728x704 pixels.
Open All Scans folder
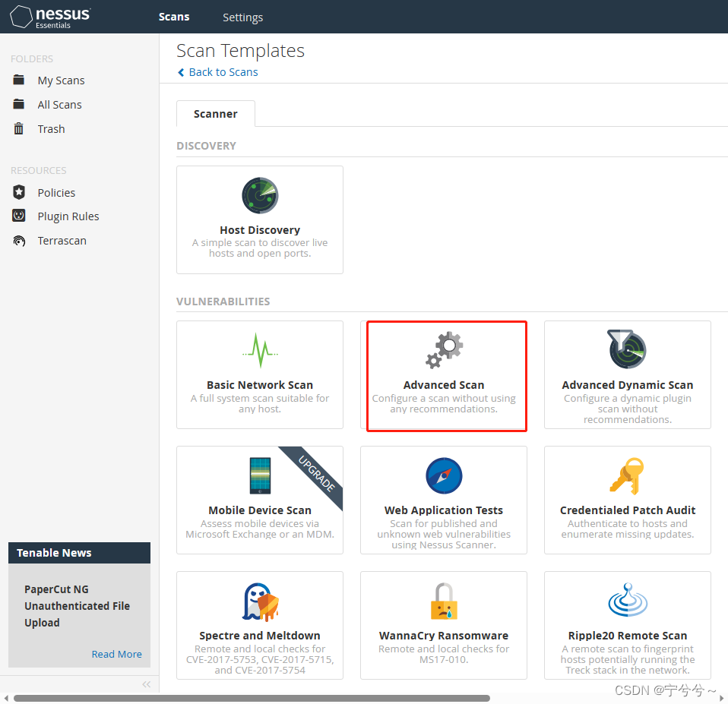pyautogui.click(x=59, y=105)
